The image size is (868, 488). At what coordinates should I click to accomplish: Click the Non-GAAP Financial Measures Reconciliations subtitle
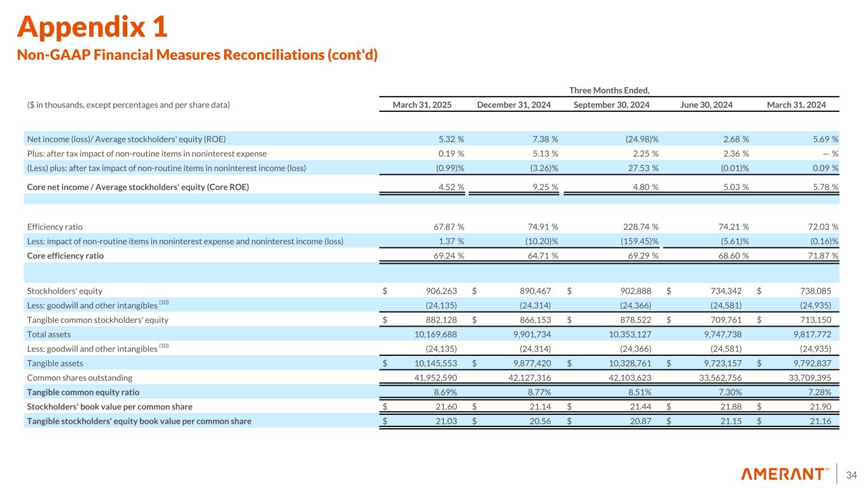pos(197,55)
